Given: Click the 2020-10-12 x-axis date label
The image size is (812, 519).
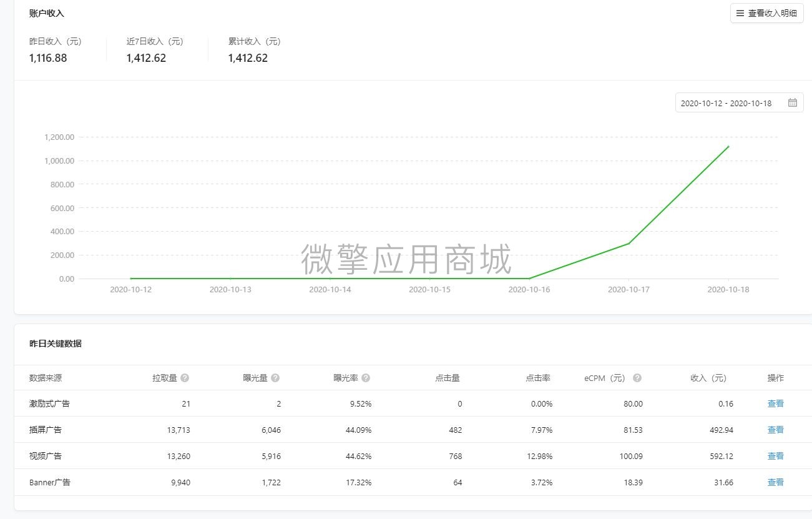Looking at the screenshot, I should (x=130, y=290).
